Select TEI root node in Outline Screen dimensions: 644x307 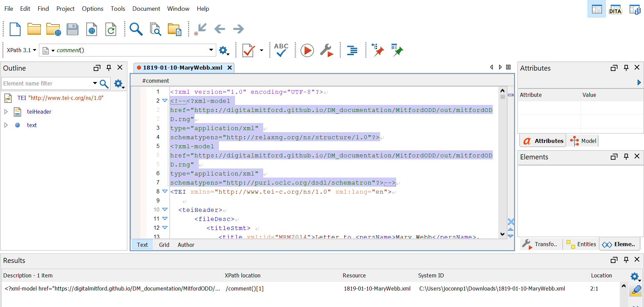click(60, 98)
